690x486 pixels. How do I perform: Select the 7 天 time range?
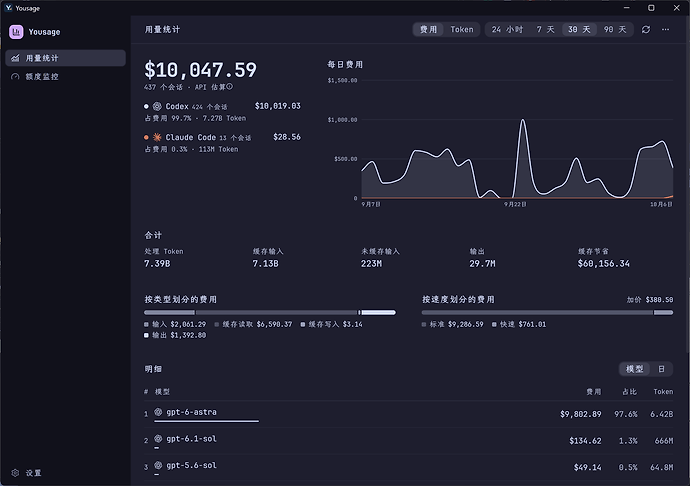point(545,29)
